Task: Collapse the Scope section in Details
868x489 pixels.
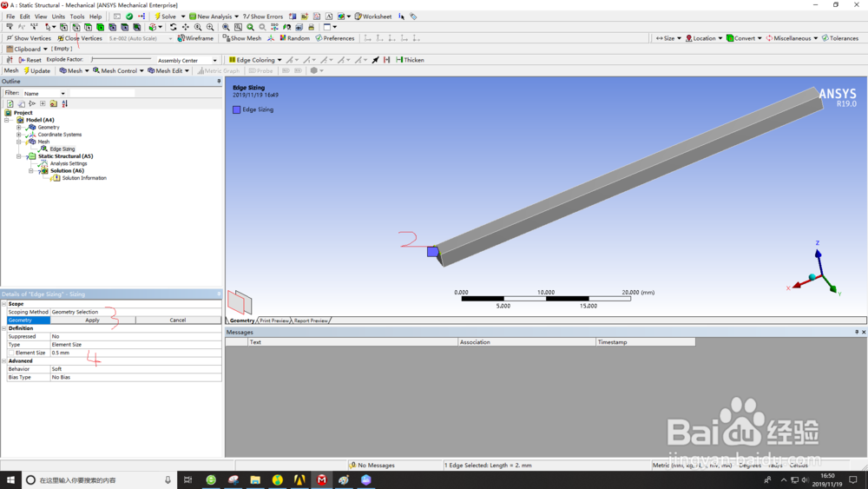Action: (3, 304)
